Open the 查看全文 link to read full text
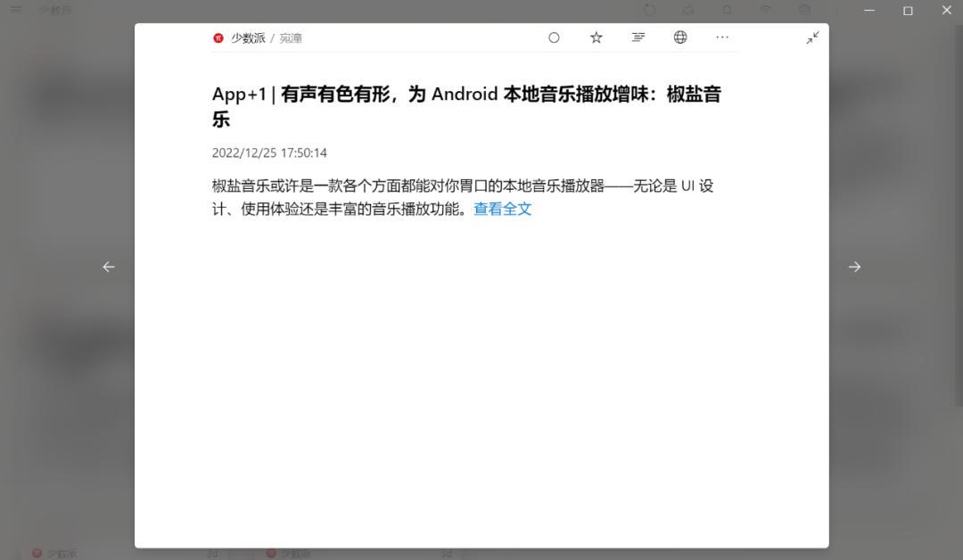 tap(502, 208)
